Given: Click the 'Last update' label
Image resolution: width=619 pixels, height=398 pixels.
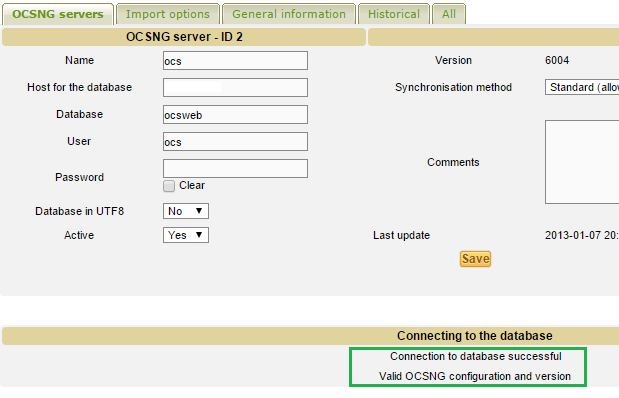Looking at the screenshot, I should pyautogui.click(x=401, y=235).
